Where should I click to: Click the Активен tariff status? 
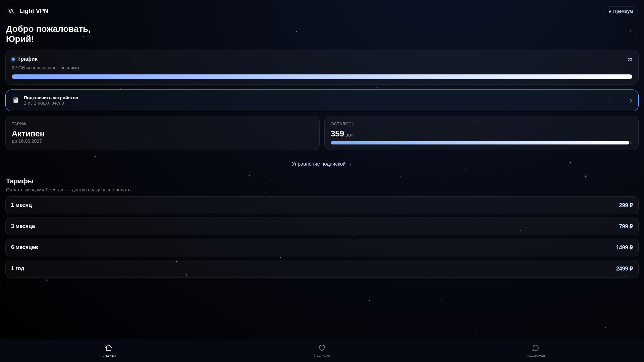click(x=28, y=133)
